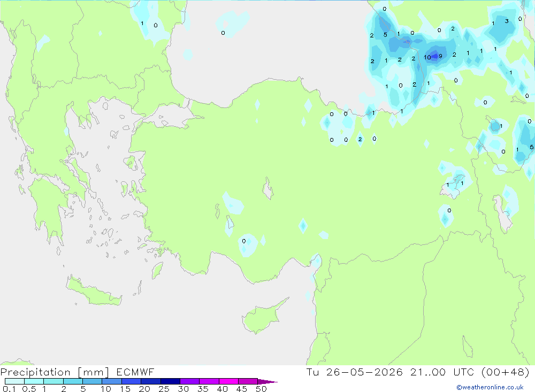Click the date 'Tu 26-05-2026' text
Screen dimensions: 535x392
coord(354,372)
